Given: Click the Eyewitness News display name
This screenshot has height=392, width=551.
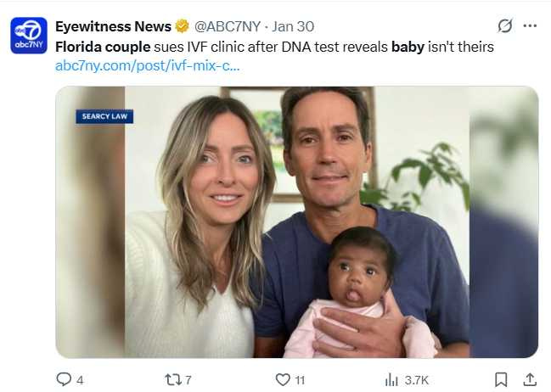Looking at the screenshot, I should coord(113,26).
